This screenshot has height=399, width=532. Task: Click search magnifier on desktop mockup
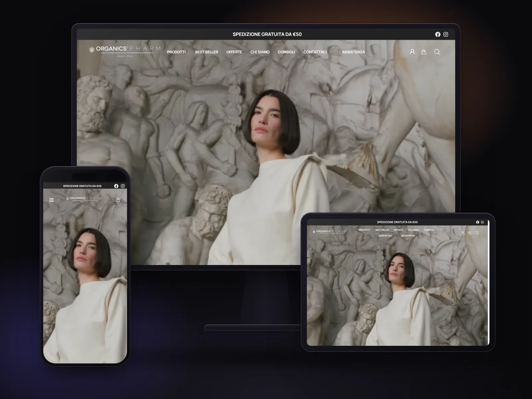click(x=437, y=52)
